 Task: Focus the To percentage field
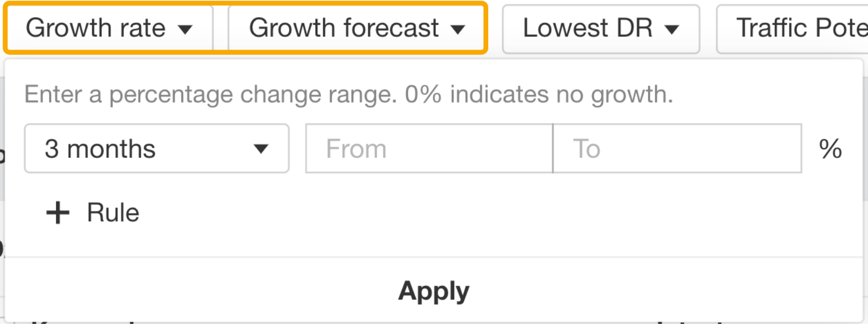(x=677, y=148)
